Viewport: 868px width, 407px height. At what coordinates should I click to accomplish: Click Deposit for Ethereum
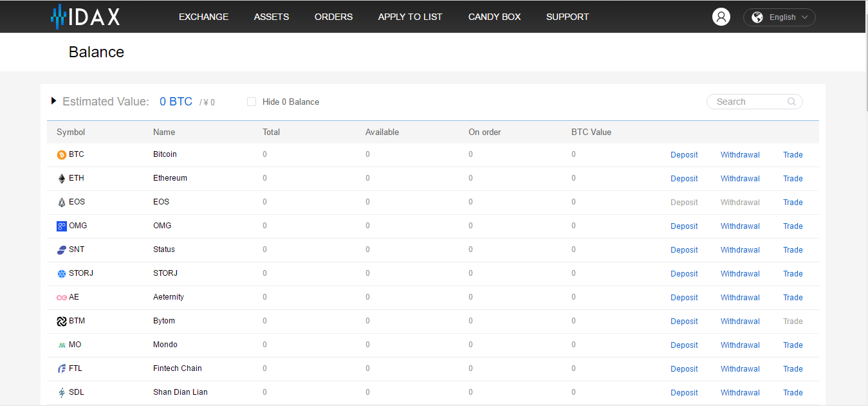point(684,179)
